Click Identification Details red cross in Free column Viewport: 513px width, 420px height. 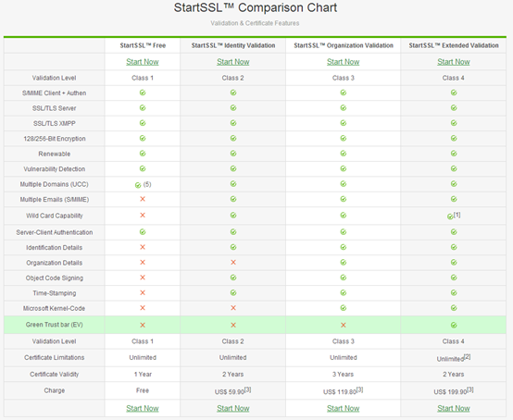(143, 247)
